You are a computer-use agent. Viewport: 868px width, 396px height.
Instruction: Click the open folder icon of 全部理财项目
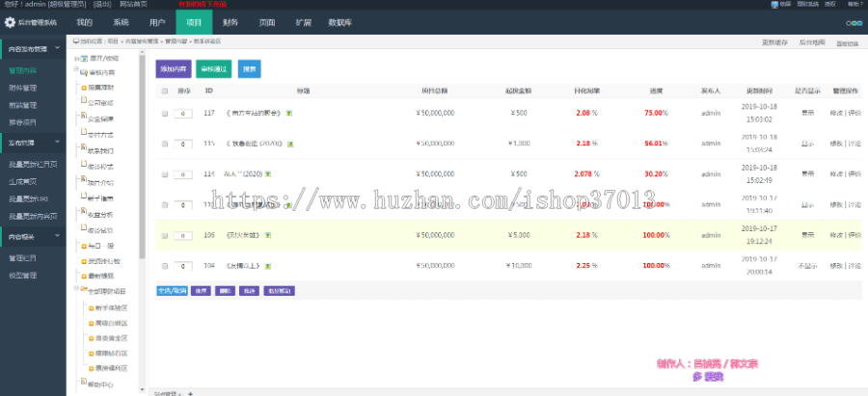pyautogui.click(x=84, y=289)
